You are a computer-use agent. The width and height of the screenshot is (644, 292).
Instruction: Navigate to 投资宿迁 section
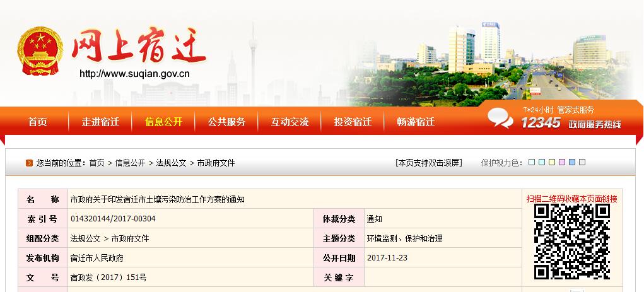(x=353, y=122)
